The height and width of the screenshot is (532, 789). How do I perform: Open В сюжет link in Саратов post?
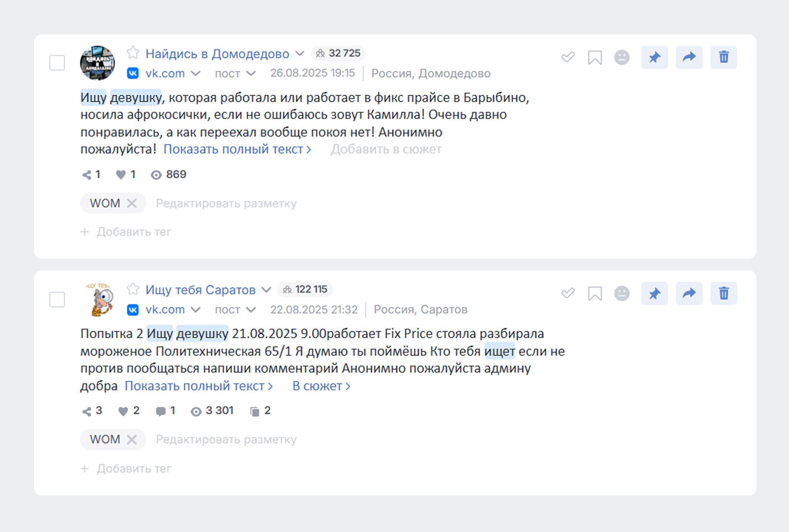(x=321, y=386)
